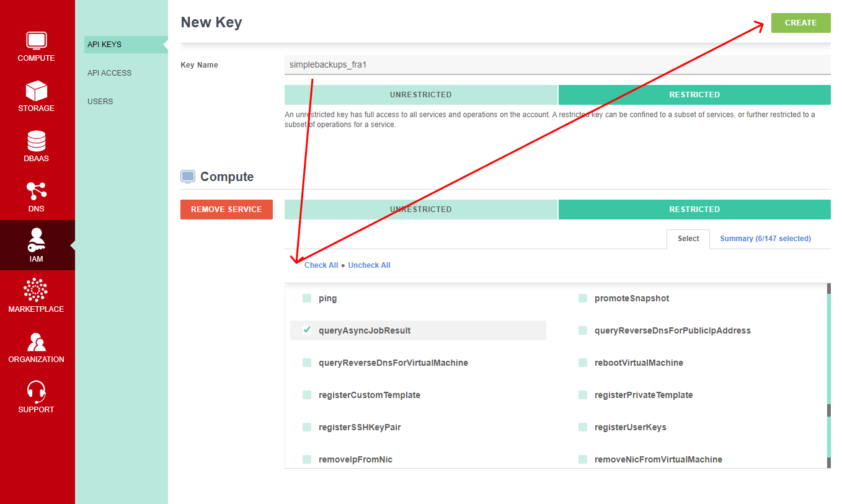Check the rebootVirtualMachine operation
842x504 pixels.
(x=583, y=363)
